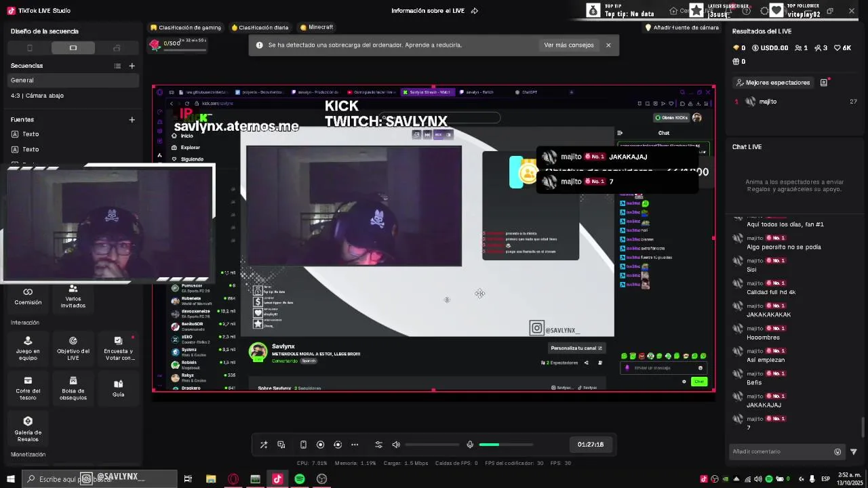Screen dimensions: 868x488
Task: Open the media and music tool
Action: (281, 445)
